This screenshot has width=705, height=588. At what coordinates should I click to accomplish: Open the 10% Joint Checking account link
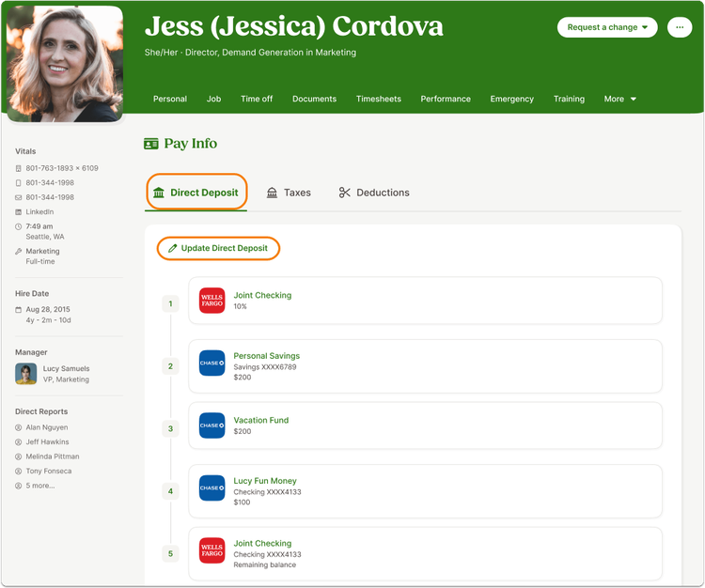pyautogui.click(x=262, y=296)
